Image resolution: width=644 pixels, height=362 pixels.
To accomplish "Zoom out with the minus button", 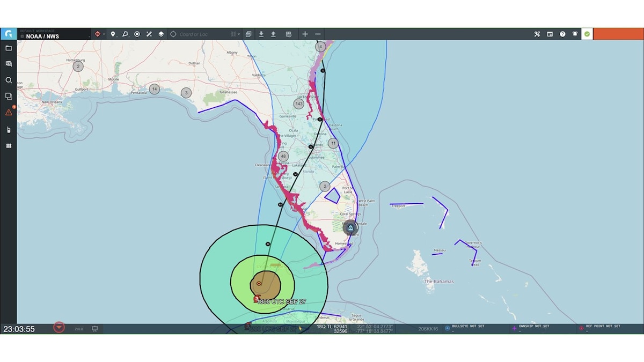I will click(318, 34).
